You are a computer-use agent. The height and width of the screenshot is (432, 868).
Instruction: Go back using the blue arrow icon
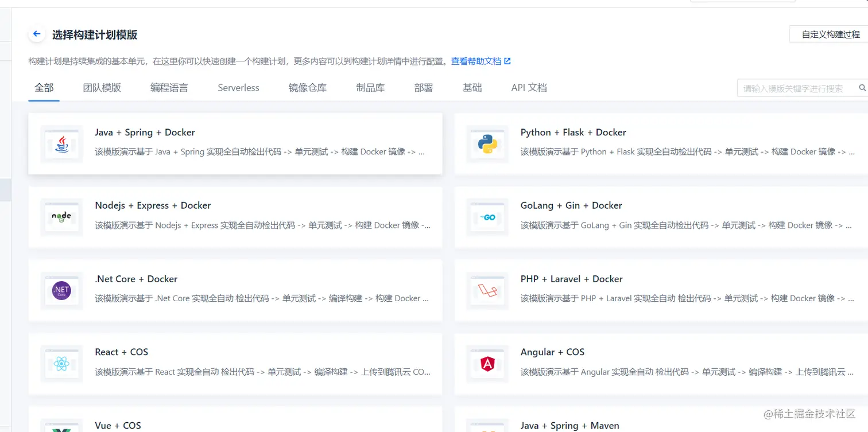click(37, 34)
